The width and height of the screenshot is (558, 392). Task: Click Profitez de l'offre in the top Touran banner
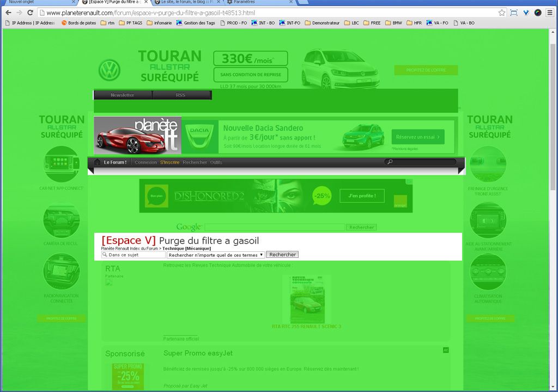click(x=426, y=70)
